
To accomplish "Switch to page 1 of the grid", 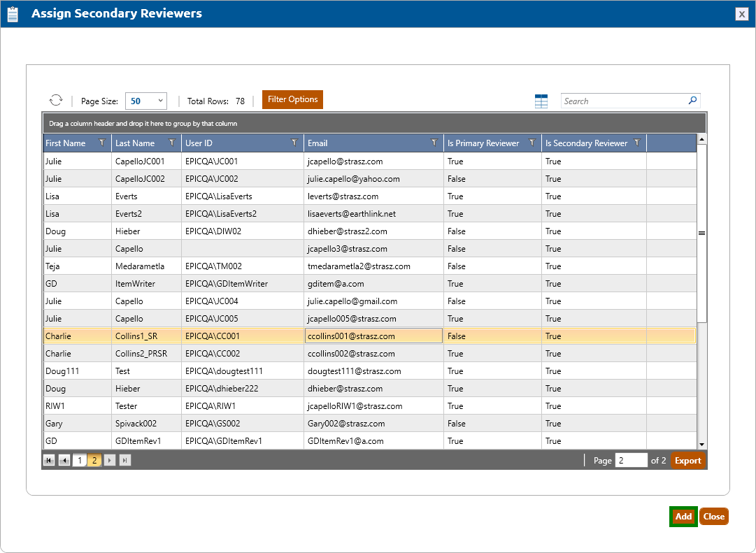I will [80, 460].
